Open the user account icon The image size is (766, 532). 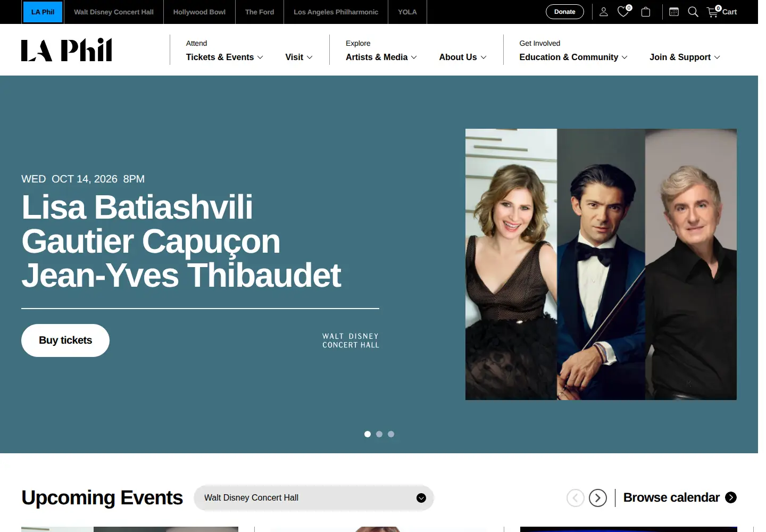tap(603, 12)
